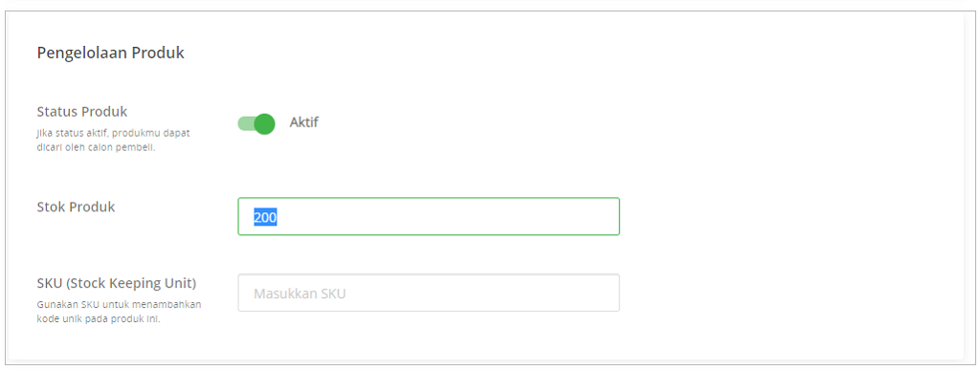
Task: Click the Status Produk label
Action: click(82, 112)
